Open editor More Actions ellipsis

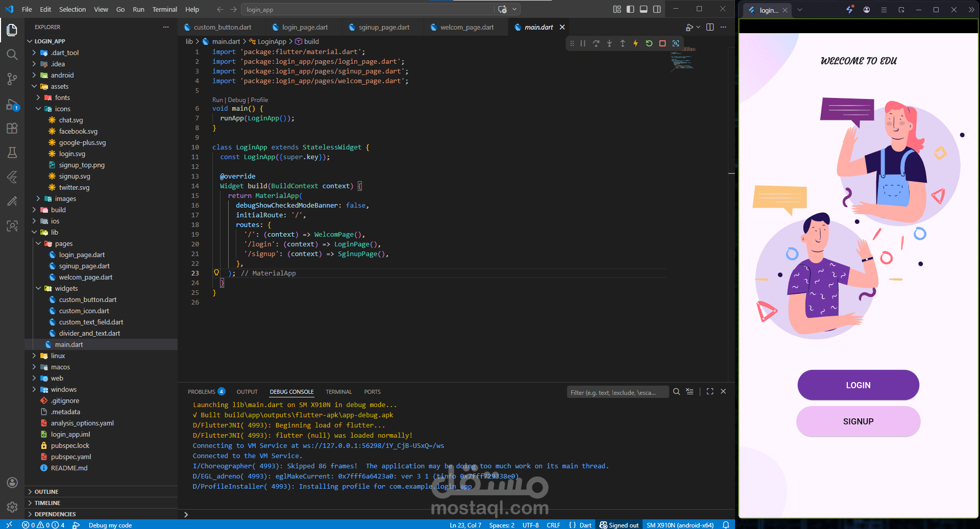(x=723, y=27)
